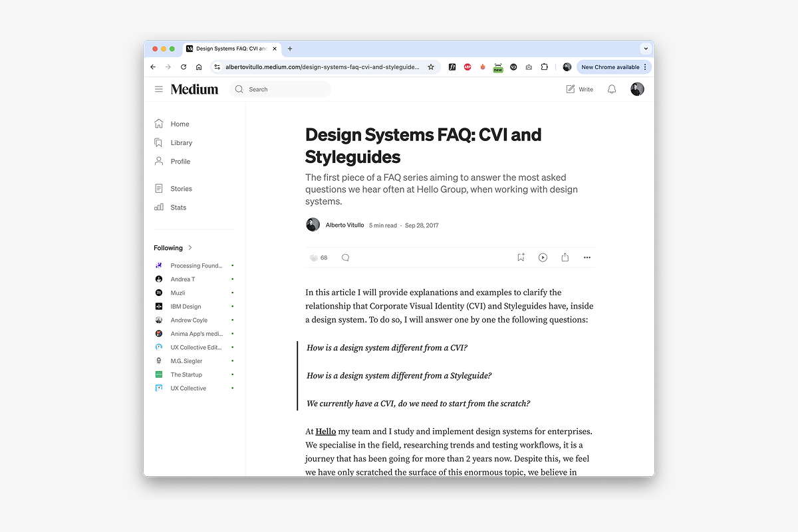
Task: Click the share icon on the article
Action: pyautogui.click(x=565, y=257)
